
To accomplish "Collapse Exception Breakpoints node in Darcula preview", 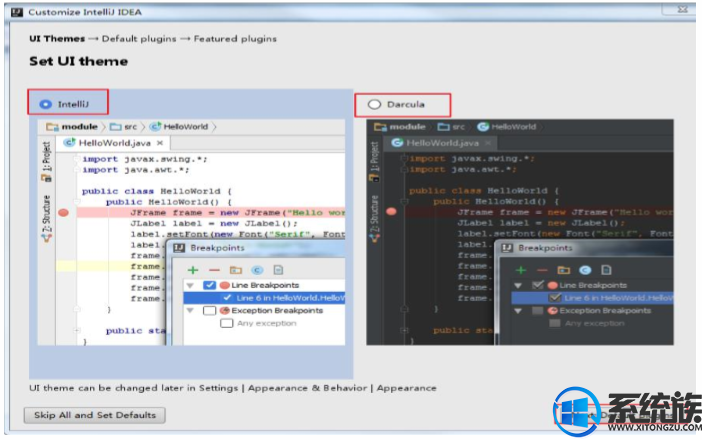I will coord(518,311).
